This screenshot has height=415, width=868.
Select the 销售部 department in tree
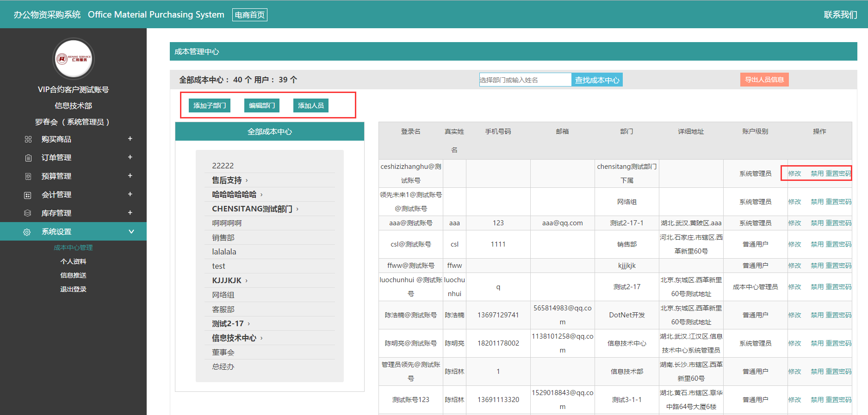[223, 238]
